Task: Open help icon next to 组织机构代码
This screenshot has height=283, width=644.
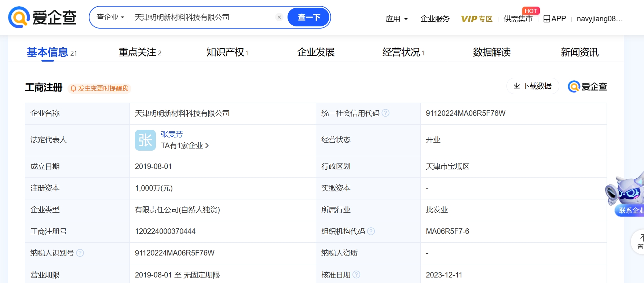Action: pos(371,231)
